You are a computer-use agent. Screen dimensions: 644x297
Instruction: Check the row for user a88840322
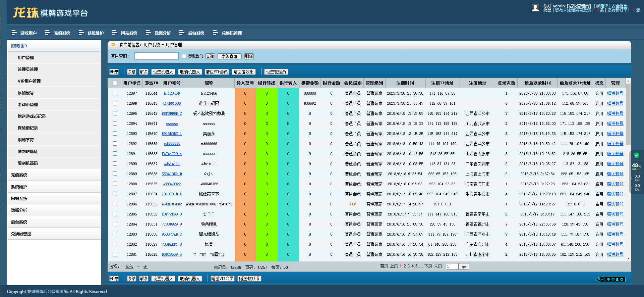click(x=115, y=184)
